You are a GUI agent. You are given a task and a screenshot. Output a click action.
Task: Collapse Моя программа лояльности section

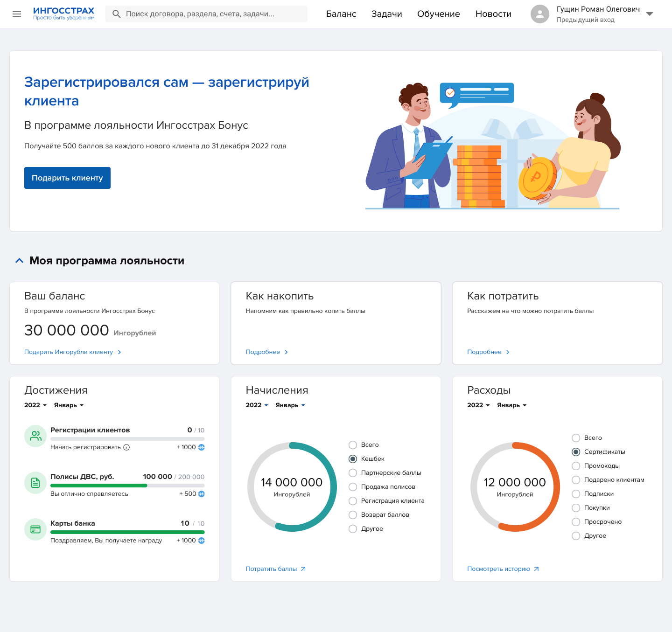click(19, 261)
